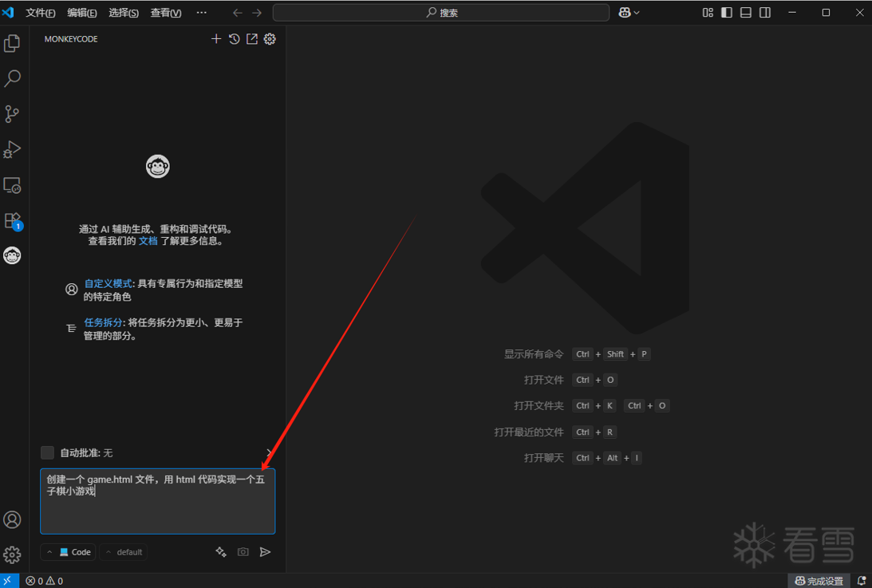Expand the 自动批准 options chevron
Image resolution: width=872 pixels, height=588 pixels.
(269, 453)
